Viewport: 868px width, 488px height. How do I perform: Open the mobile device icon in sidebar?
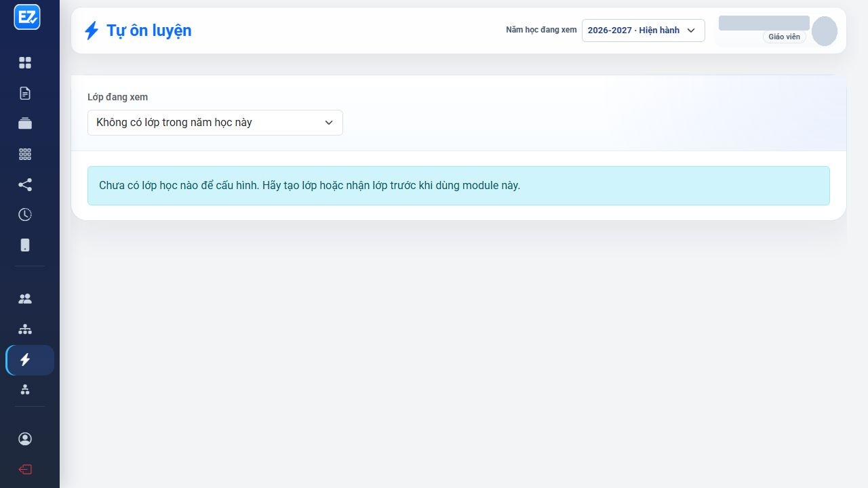(x=25, y=245)
